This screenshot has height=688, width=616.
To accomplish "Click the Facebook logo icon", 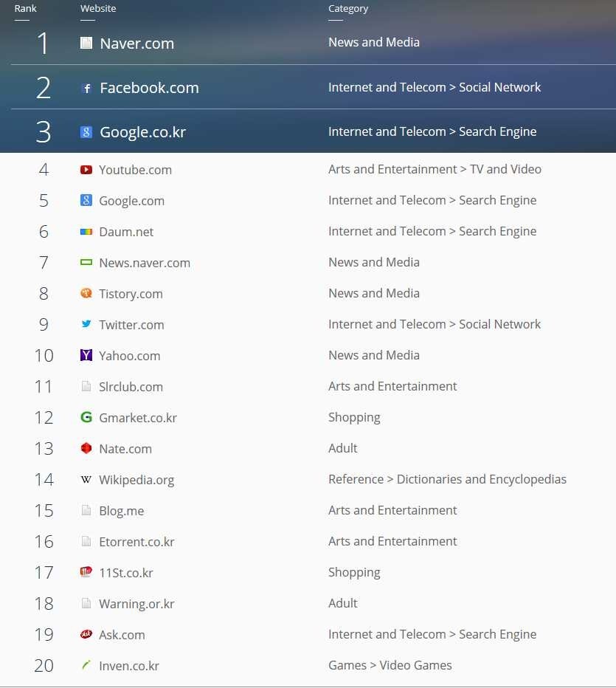I will (x=86, y=88).
